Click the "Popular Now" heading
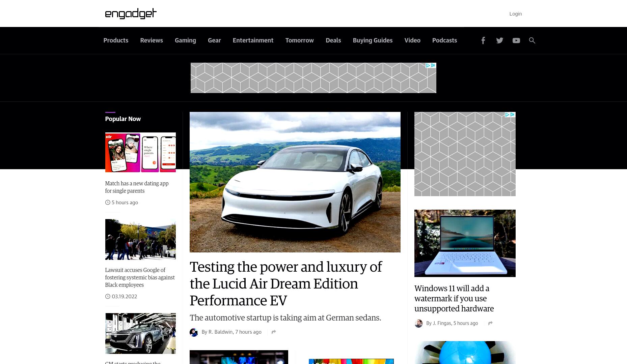 click(x=123, y=119)
